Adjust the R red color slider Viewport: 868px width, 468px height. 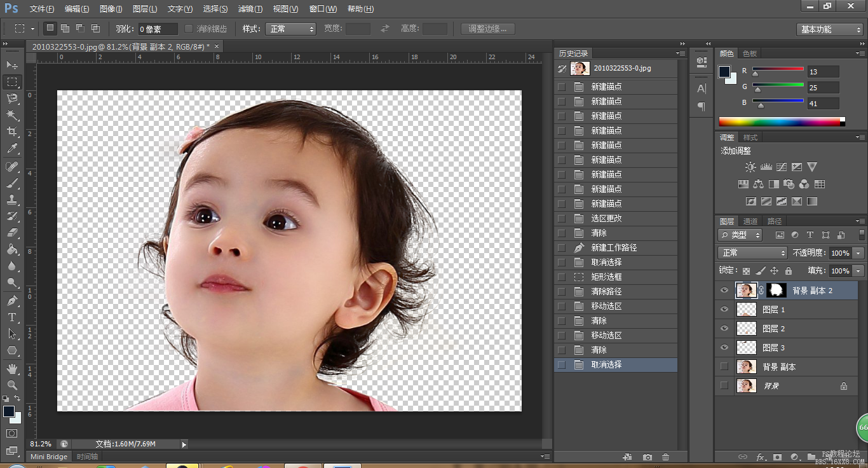756,73
